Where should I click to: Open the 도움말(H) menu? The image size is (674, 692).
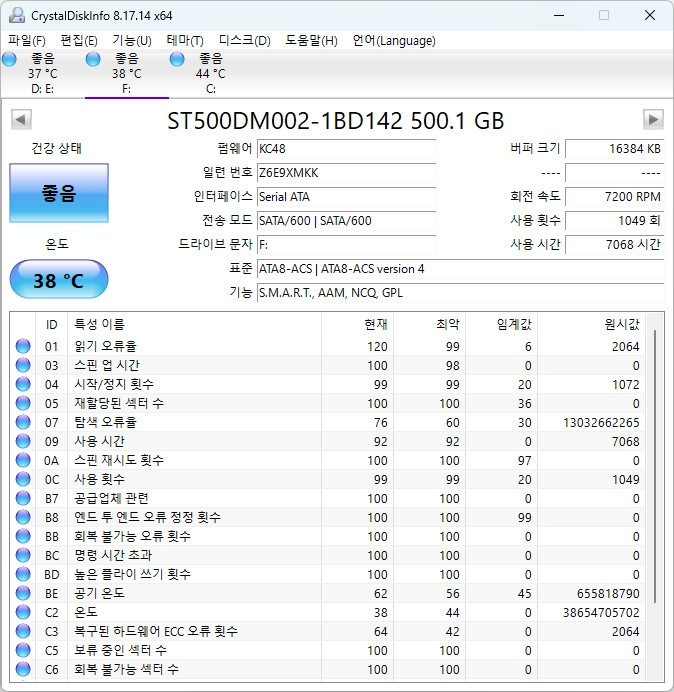click(x=311, y=41)
